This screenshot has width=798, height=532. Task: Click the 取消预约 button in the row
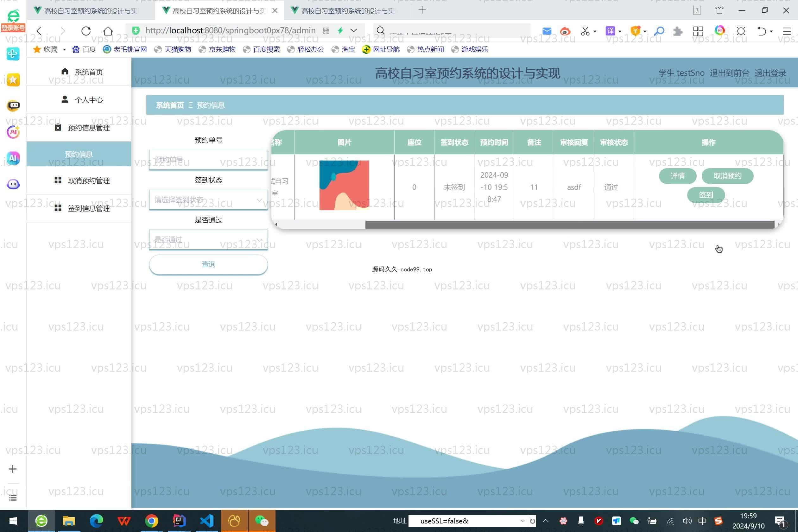[727, 176]
